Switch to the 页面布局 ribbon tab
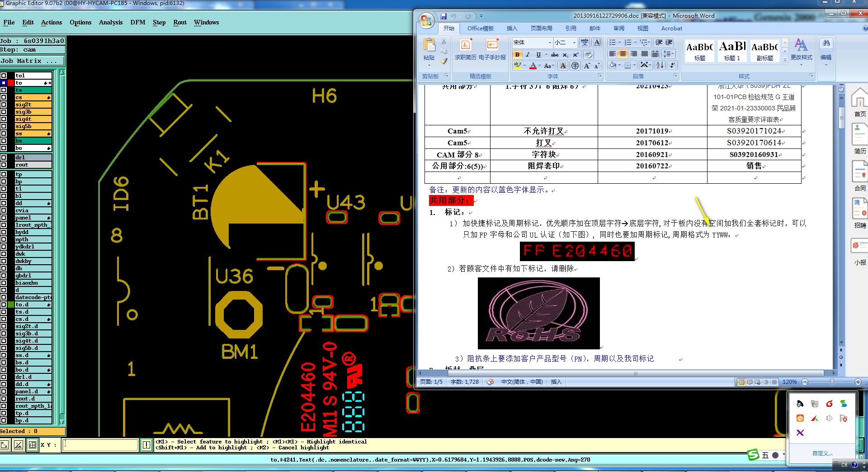Viewport: 868px width, 472px height. 542,29
